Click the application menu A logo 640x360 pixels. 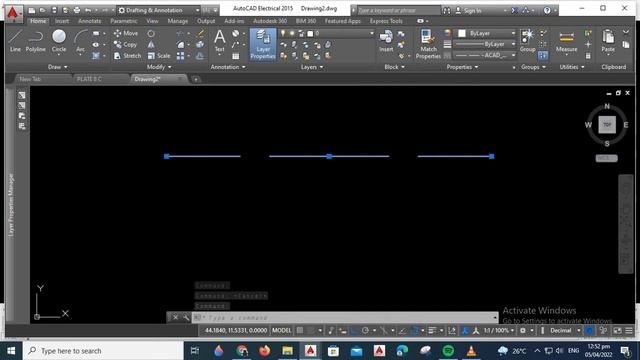tap(13, 13)
